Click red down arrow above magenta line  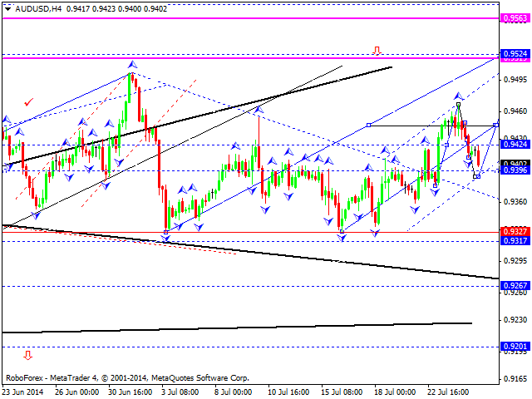point(377,51)
